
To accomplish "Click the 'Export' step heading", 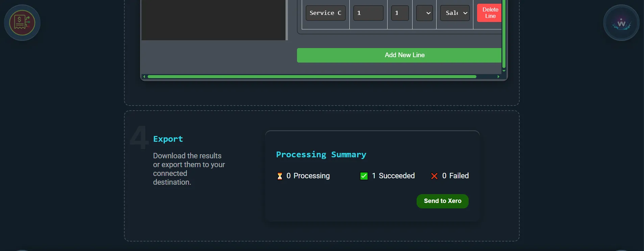I will click(x=168, y=139).
